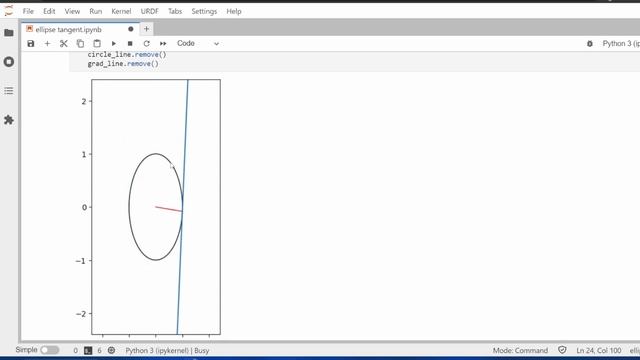Click the JupyterLab logo
Viewport: 640px width, 360px height.
coord(9,11)
